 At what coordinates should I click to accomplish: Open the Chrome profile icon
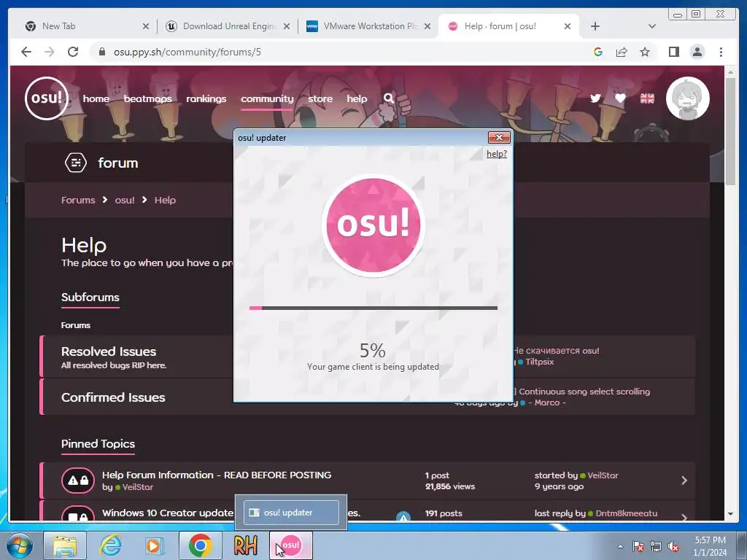click(697, 52)
